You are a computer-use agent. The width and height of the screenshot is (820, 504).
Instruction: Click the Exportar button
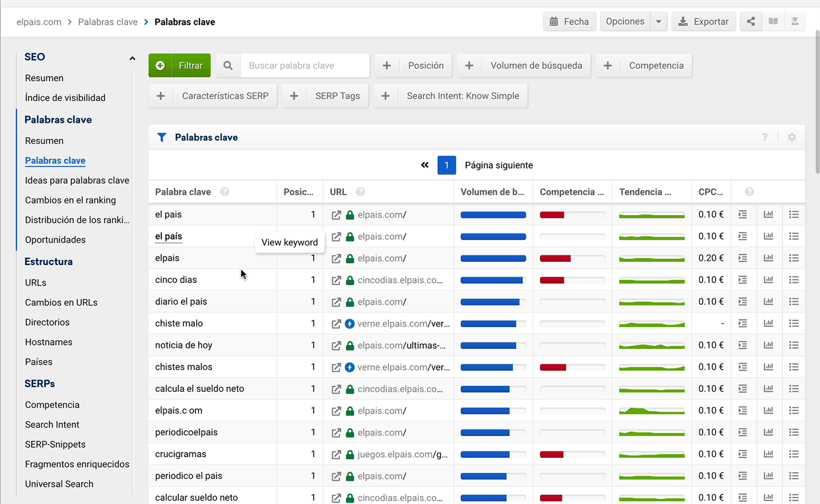coord(704,22)
